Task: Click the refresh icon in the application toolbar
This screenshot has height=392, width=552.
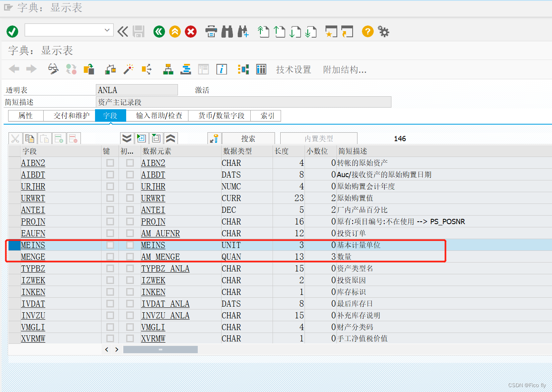Action: click(71, 69)
